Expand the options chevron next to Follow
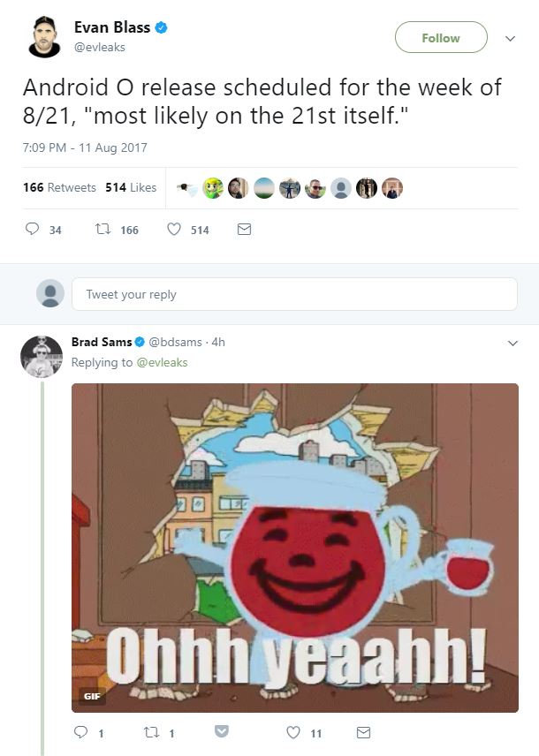The height and width of the screenshot is (756, 539). pyautogui.click(x=509, y=38)
